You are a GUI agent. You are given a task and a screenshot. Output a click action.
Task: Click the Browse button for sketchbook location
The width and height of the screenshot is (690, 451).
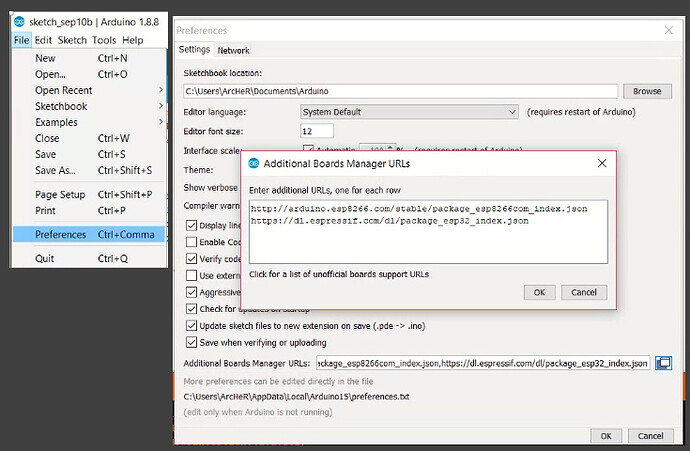[647, 91]
